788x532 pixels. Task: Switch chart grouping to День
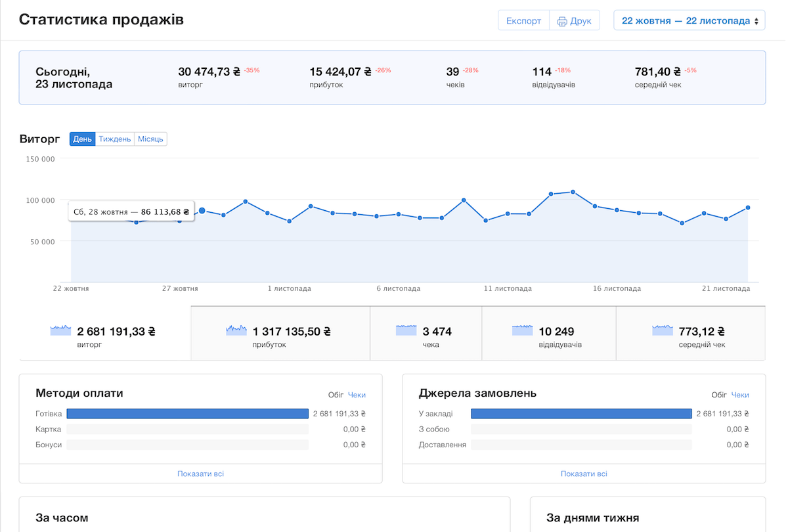click(x=83, y=139)
